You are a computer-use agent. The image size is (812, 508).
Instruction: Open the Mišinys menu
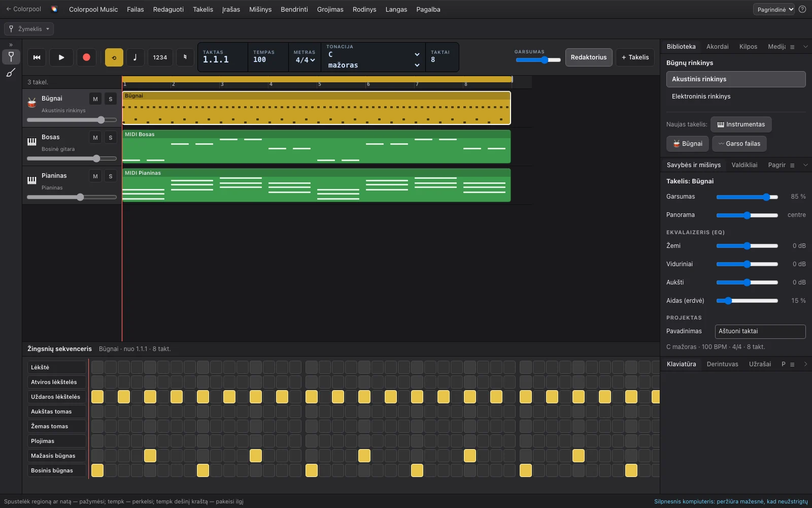[x=260, y=9]
